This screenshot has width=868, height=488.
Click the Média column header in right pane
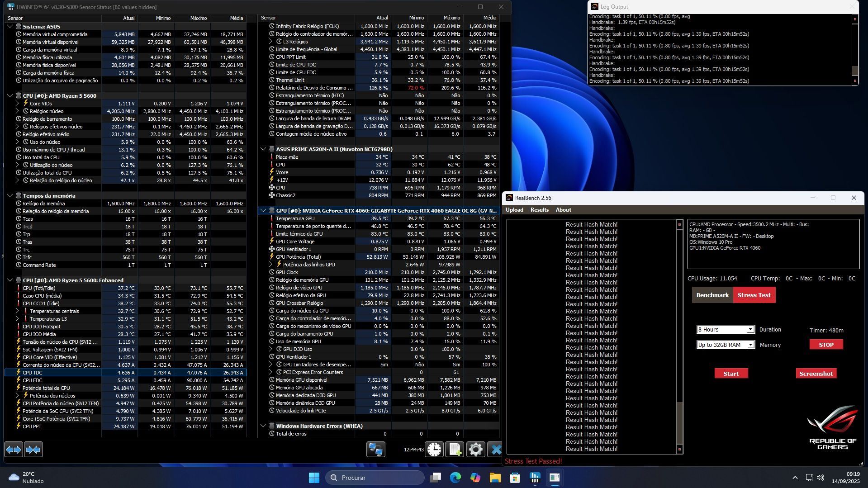pyautogui.click(x=482, y=18)
